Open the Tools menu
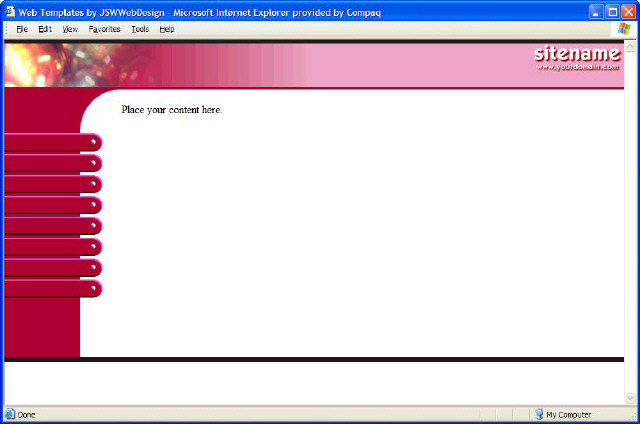The image size is (640, 424). click(x=140, y=29)
